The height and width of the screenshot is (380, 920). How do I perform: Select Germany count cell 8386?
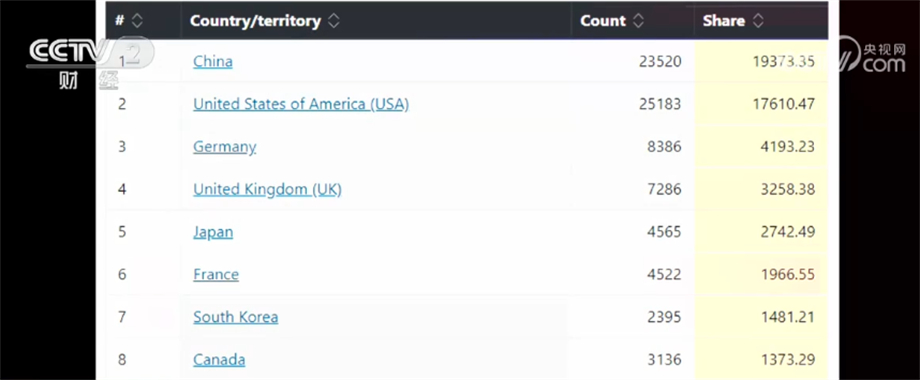(664, 147)
